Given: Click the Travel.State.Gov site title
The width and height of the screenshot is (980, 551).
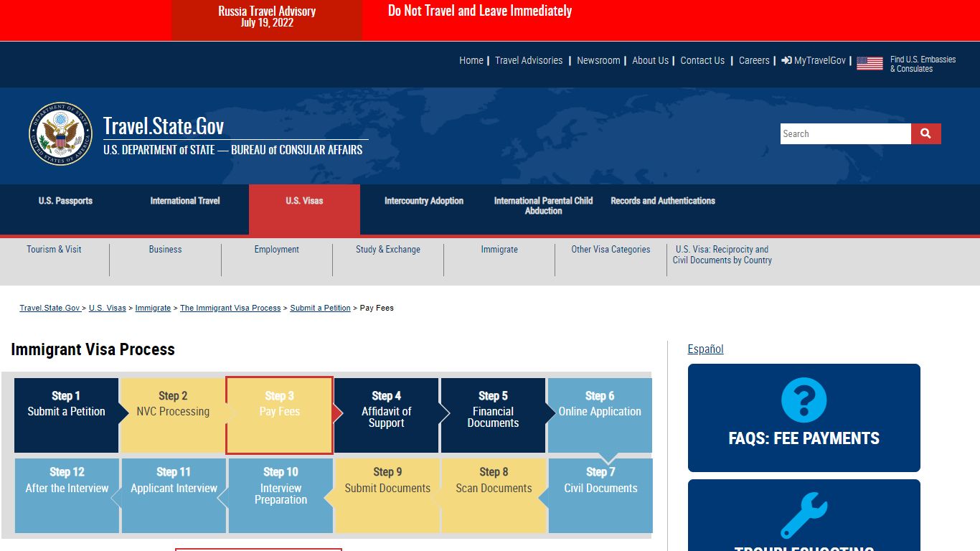Looking at the screenshot, I should click(x=164, y=126).
